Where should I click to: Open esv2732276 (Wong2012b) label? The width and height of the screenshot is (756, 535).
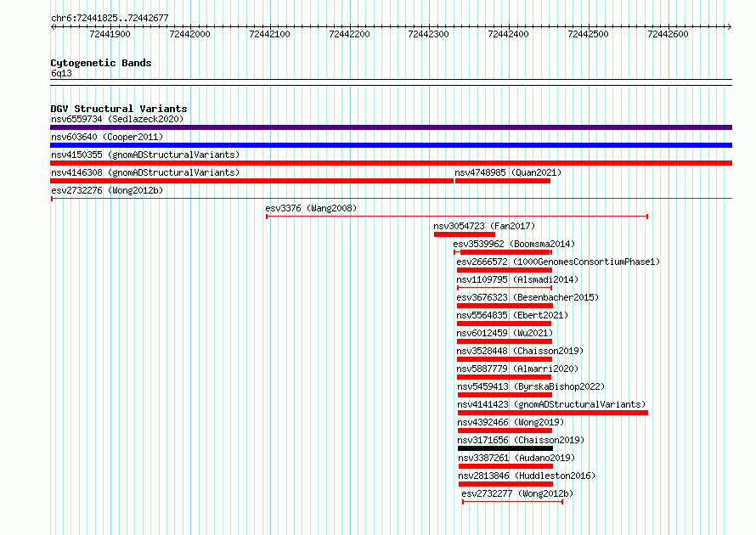107,190
